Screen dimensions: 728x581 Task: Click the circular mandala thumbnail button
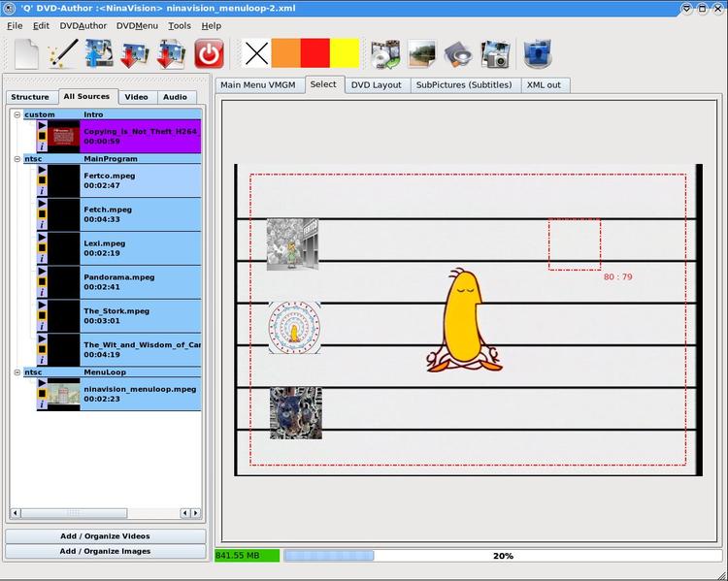click(x=294, y=328)
